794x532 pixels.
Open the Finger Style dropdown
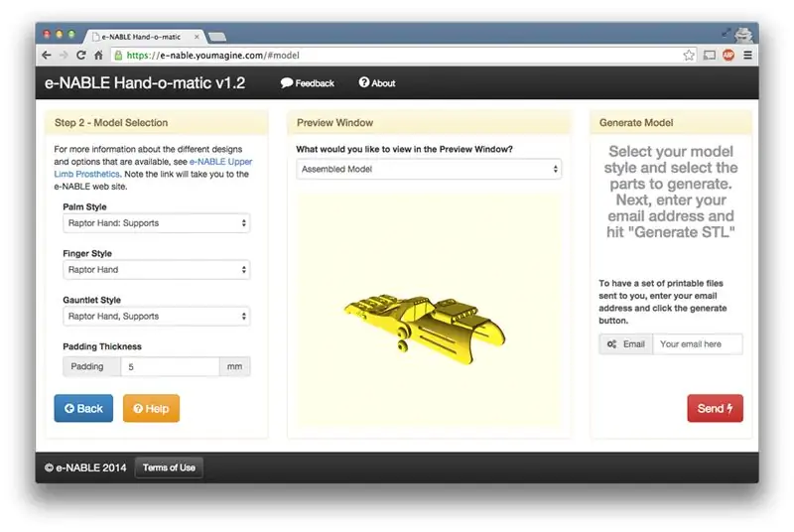[157, 270]
